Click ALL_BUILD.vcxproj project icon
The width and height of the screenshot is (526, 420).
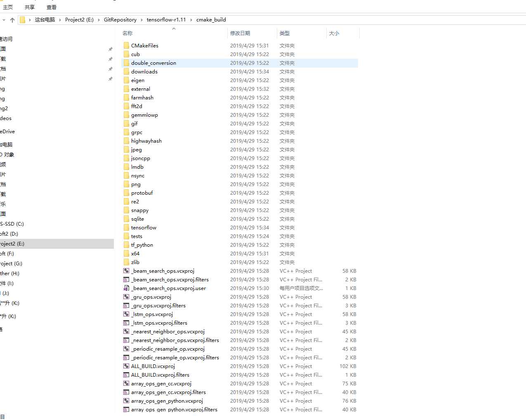(126, 366)
